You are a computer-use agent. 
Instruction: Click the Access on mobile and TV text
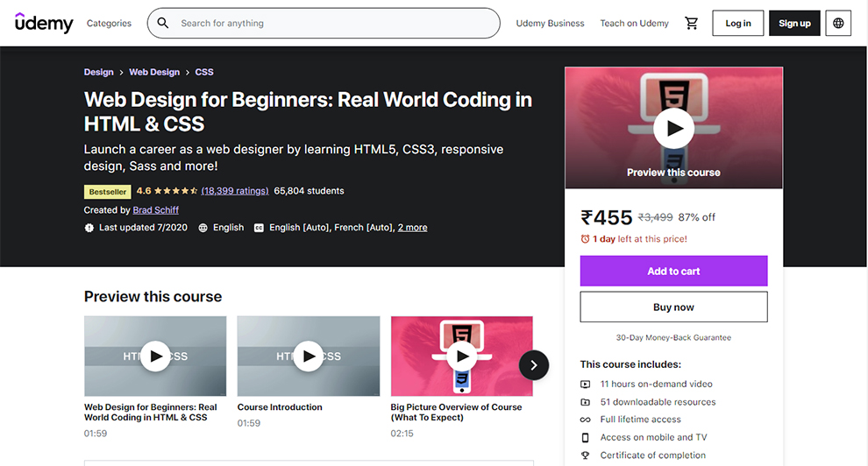653,437
